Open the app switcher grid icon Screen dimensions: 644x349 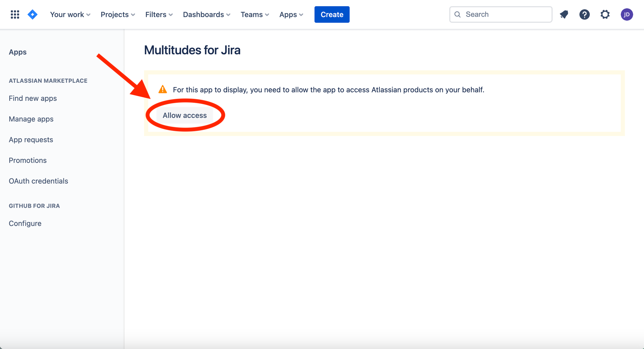[15, 14]
